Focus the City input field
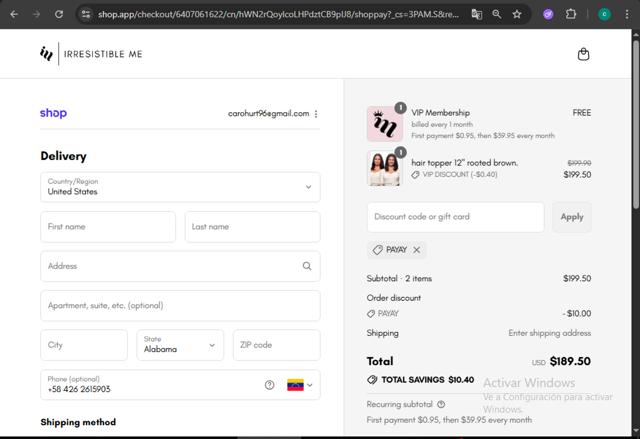 point(84,345)
